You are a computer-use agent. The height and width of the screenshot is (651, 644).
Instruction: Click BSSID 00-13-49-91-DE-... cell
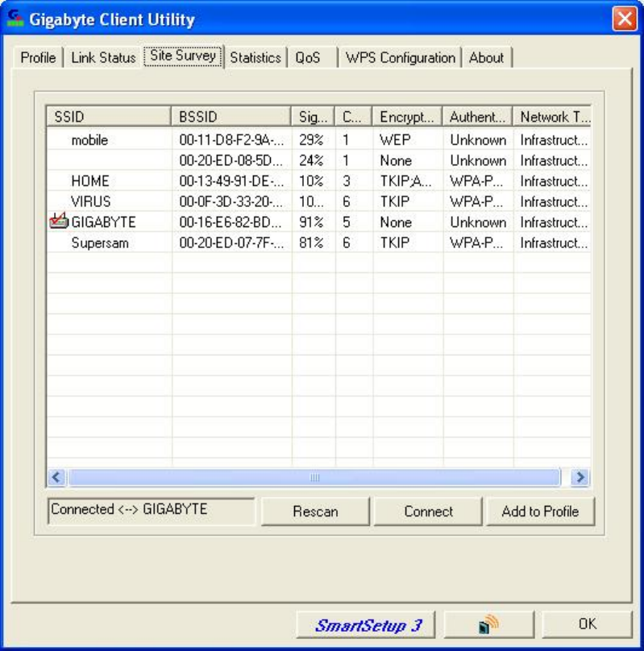[231, 181]
